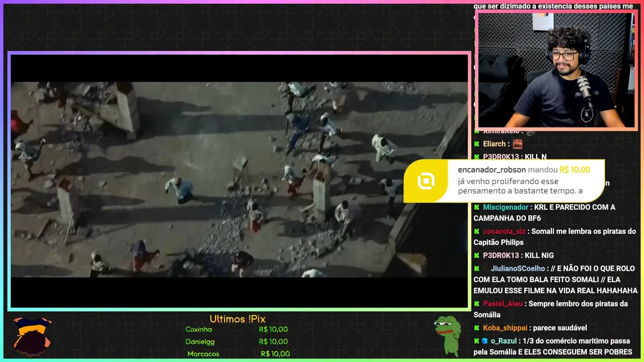Click the 'Ultimos !Pix' heading
644x362 pixels.
pyautogui.click(x=237, y=319)
